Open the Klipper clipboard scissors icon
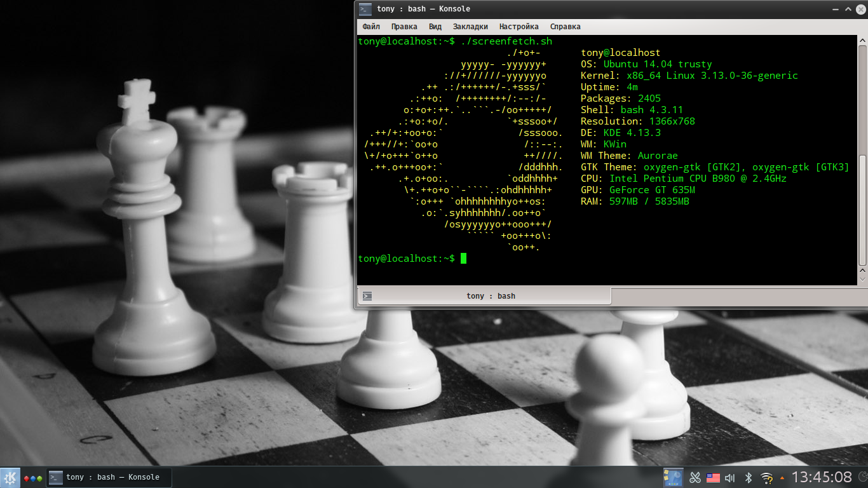Screen dimensions: 868x488 (x=695, y=478)
